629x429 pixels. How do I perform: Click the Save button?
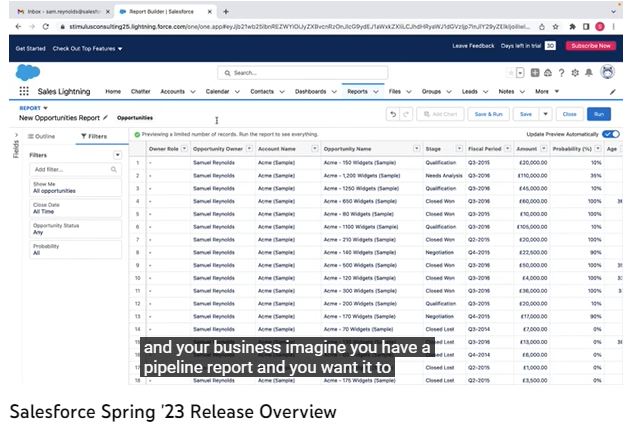pos(526,114)
